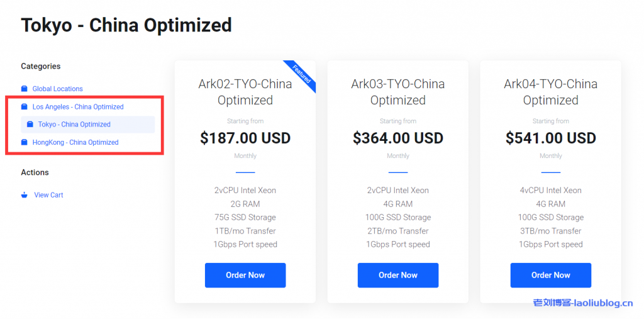Viewport: 644px width, 319px height.
Task: Order the Ark02-TYO-China plan
Action: click(245, 275)
